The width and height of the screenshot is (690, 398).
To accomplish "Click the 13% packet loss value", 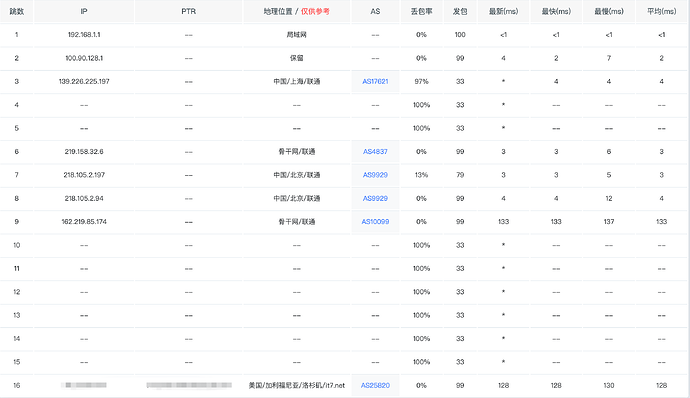I will 421,175.
